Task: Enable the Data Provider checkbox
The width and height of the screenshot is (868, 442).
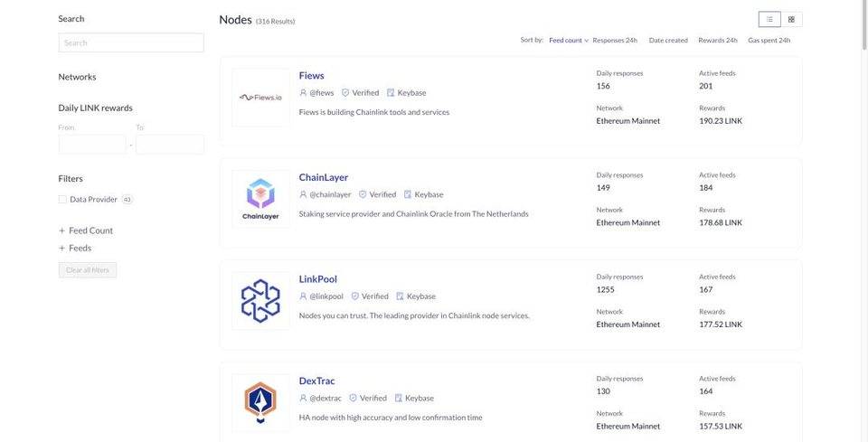Action: coord(62,199)
